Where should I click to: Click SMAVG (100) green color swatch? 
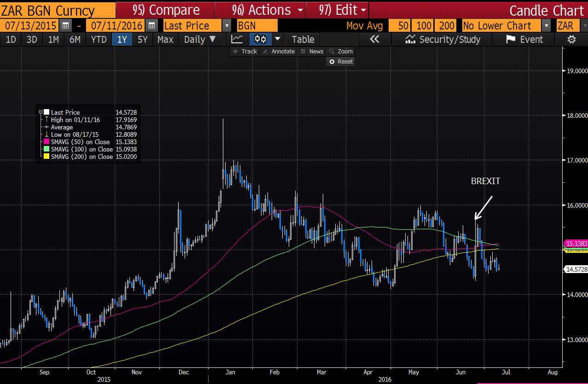click(x=46, y=149)
